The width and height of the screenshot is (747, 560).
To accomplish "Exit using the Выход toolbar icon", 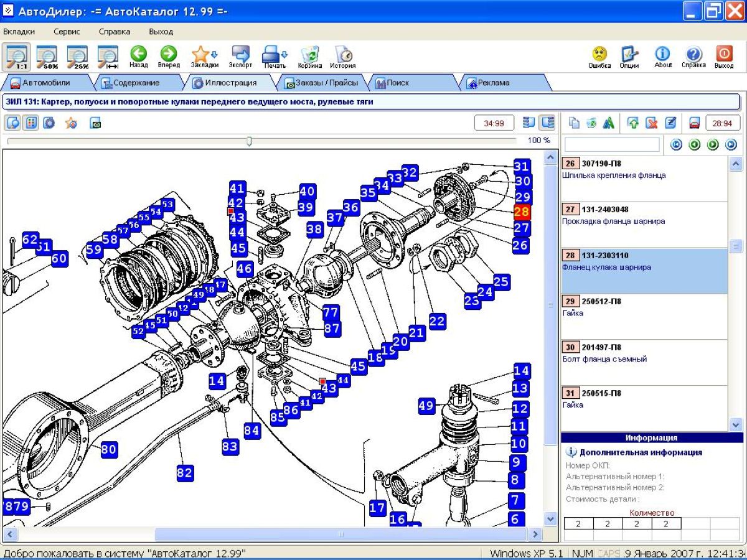I will coord(724,57).
